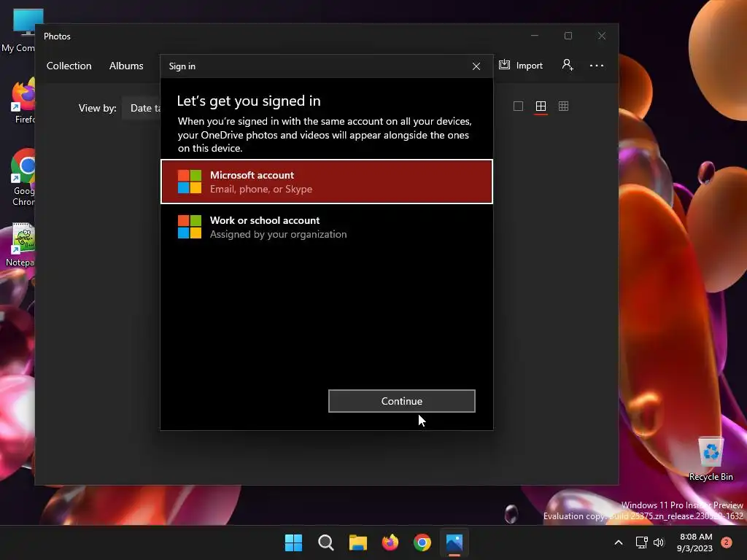The width and height of the screenshot is (747, 560).
Task: Open the View by Date dropdown
Action: 142,108
